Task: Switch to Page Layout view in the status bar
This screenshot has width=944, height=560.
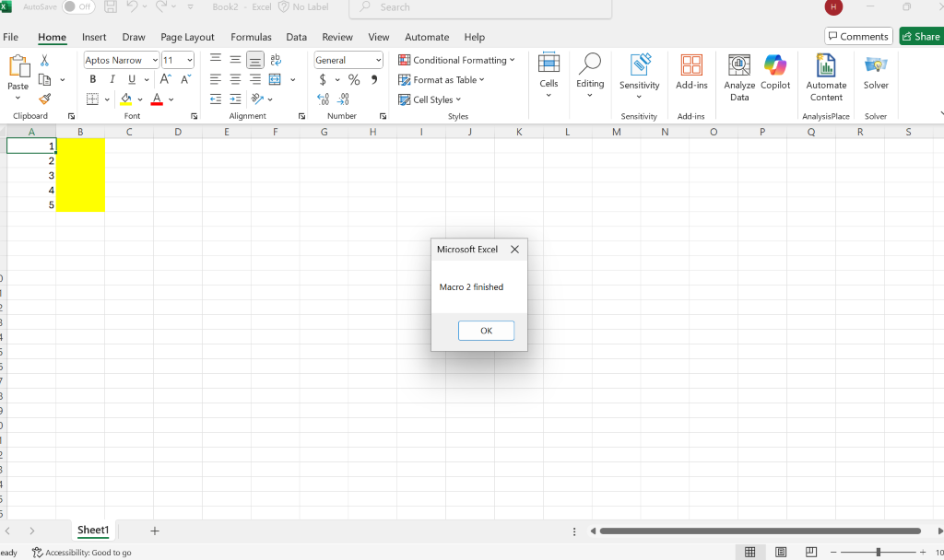Action: [781, 552]
